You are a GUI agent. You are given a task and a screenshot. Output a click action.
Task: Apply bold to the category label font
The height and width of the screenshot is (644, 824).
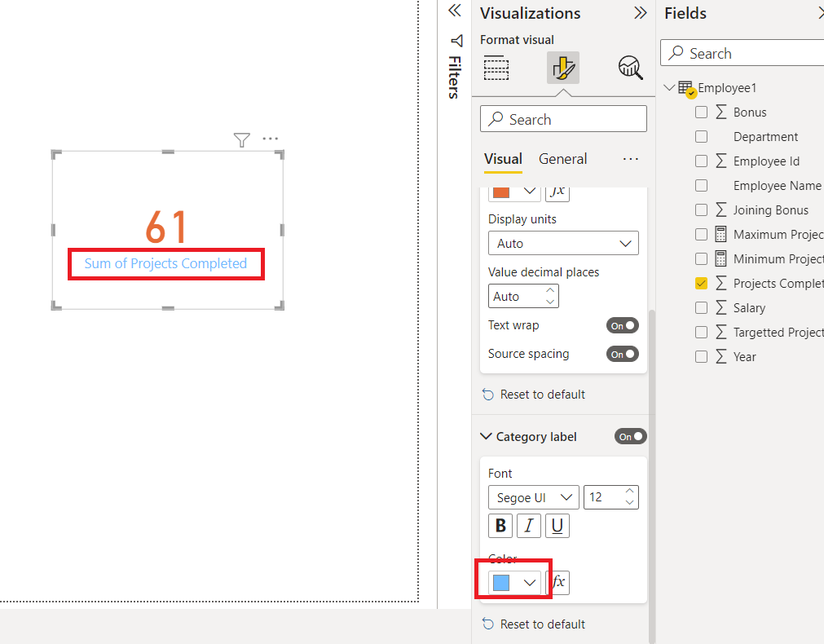[500, 526]
